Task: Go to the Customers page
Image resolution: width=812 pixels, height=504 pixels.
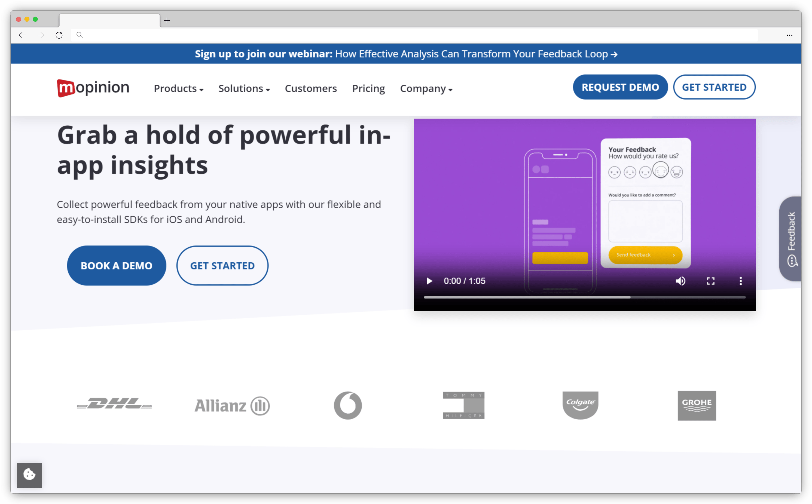Action: point(310,89)
